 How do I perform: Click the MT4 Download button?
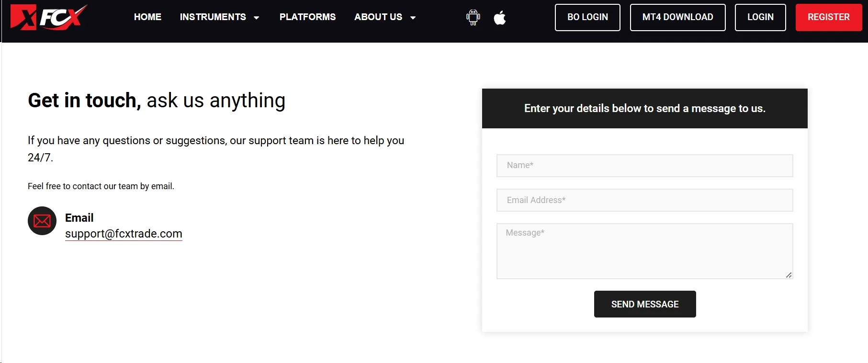click(677, 17)
